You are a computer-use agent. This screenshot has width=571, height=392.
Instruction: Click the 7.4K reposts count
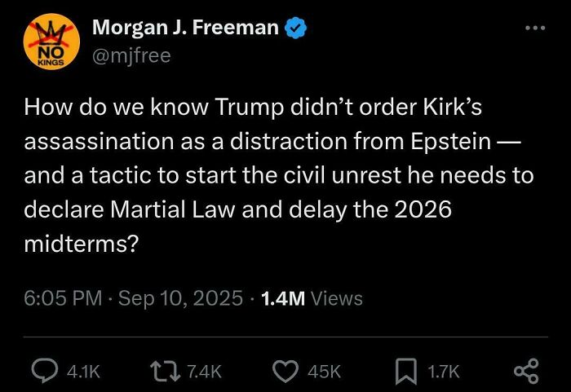click(x=205, y=372)
